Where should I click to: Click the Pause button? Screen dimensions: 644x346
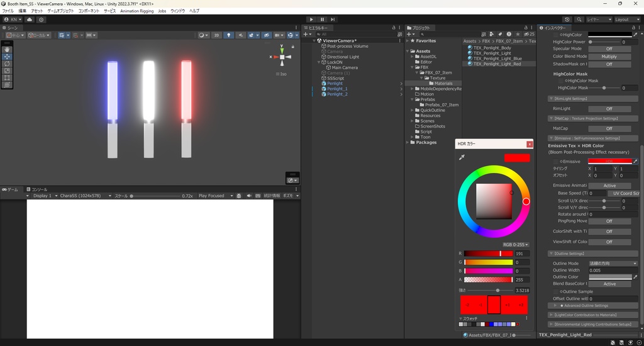tap(322, 20)
